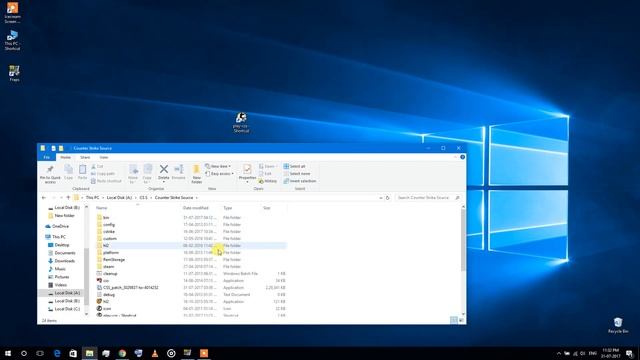Switch to the Share ribbon tab

pyautogui.click(x=85, y=157)
